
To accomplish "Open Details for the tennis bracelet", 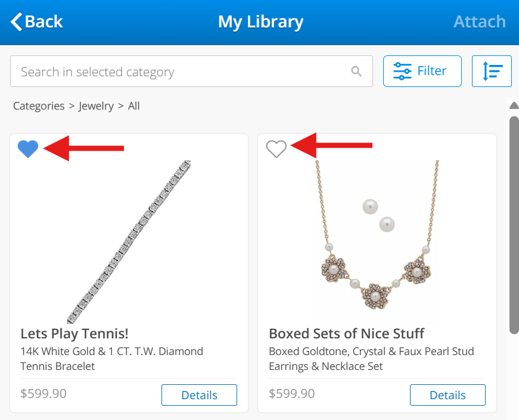I will pyautogui.click(x=199, y=395).
